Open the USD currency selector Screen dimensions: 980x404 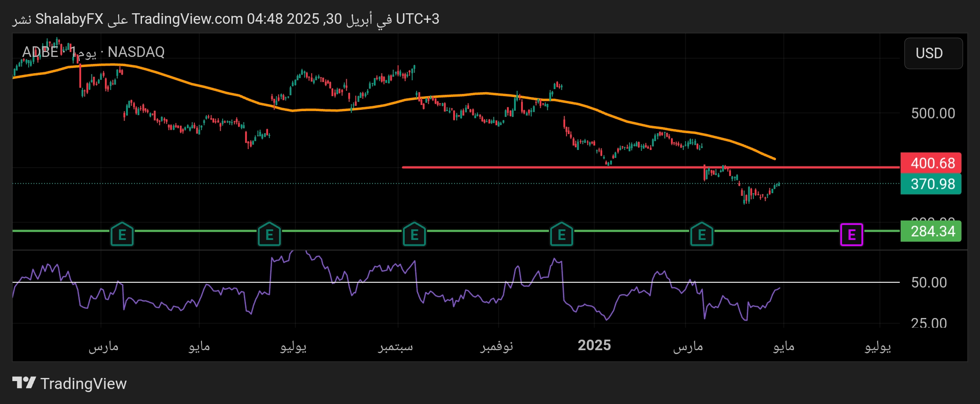click(933, 53)
